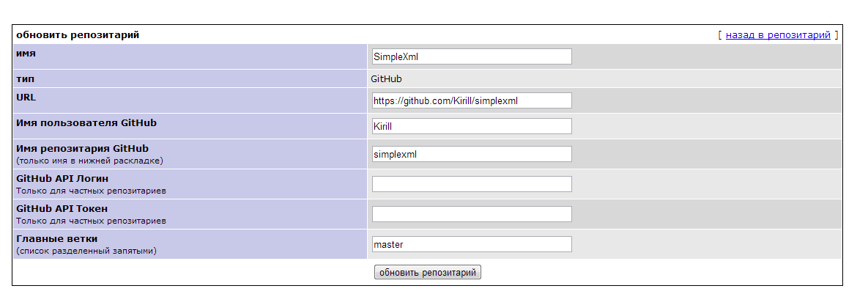Select the Имя пользователя GitHub field containing Kirill
The height and width of the screenshot is (294, 868).
(471, 126)
